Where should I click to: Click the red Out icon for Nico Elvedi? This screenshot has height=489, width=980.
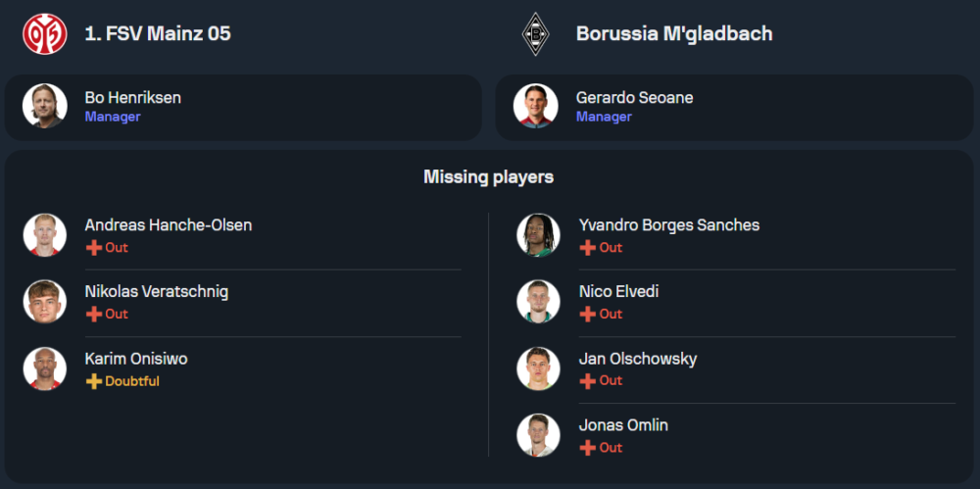pyautogui.click(x=588, y=315)
